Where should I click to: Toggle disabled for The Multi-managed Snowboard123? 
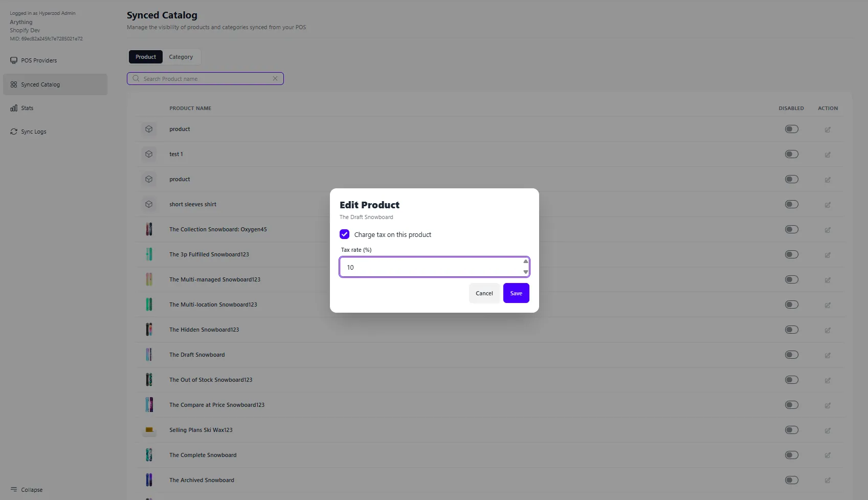pyautogui.click(x=792, y=279)
